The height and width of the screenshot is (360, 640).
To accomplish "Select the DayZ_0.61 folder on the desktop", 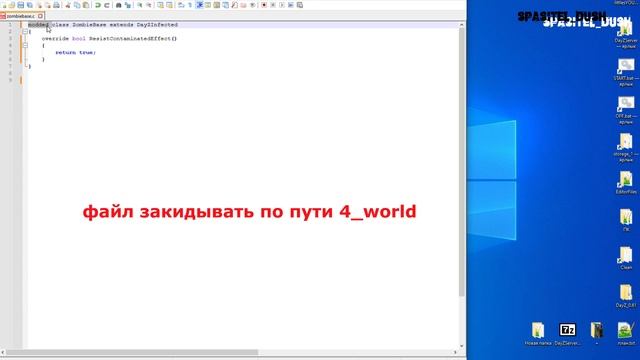I will [626, 296].
